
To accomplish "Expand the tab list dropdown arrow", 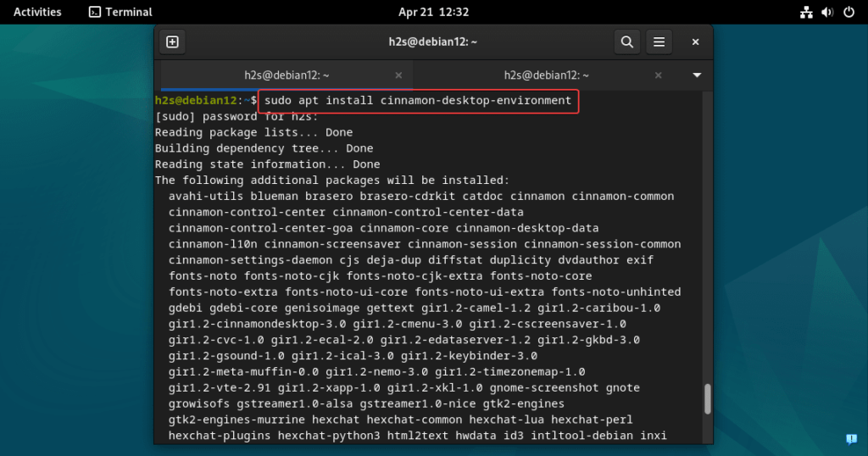I will click(x=697, y=75).
